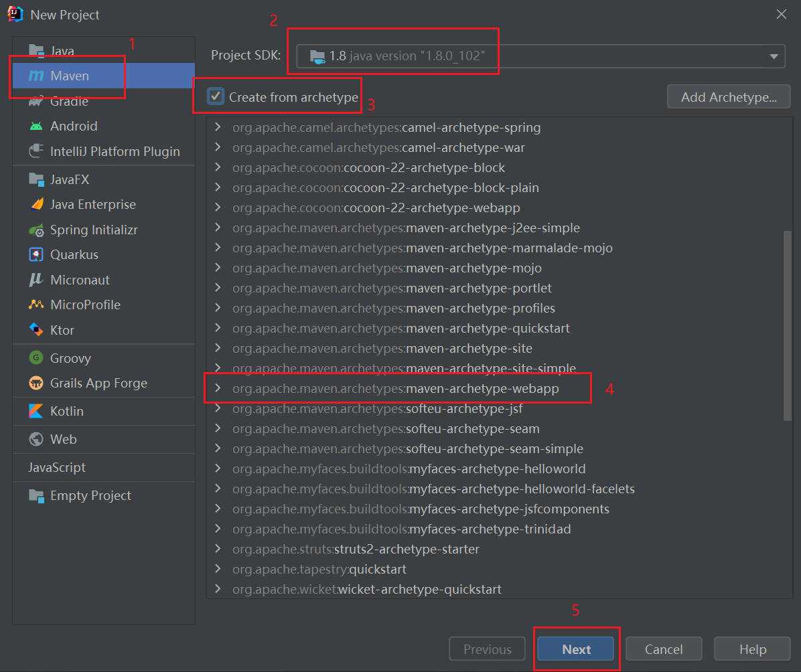Expand the softeu-archetype-jsf node
Viewport: 801px width, 672px height.
218,408
